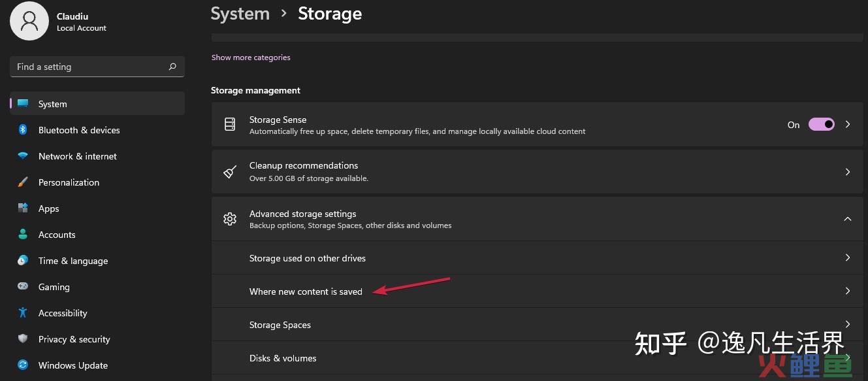Click the Storage Sense drive icon
Screen dimensions: 868x381
point(230,124)
